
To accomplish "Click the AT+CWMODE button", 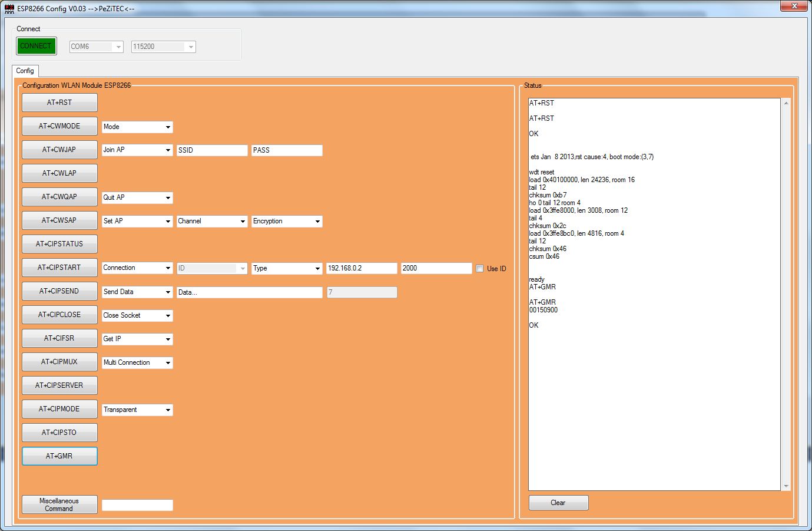I will click(59, 126).
